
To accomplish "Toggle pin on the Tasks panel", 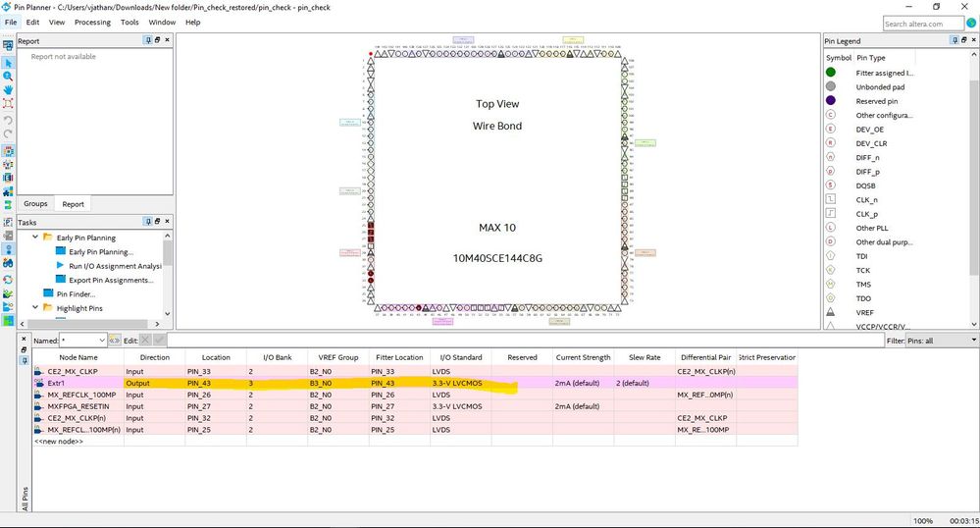I will 148,222.
